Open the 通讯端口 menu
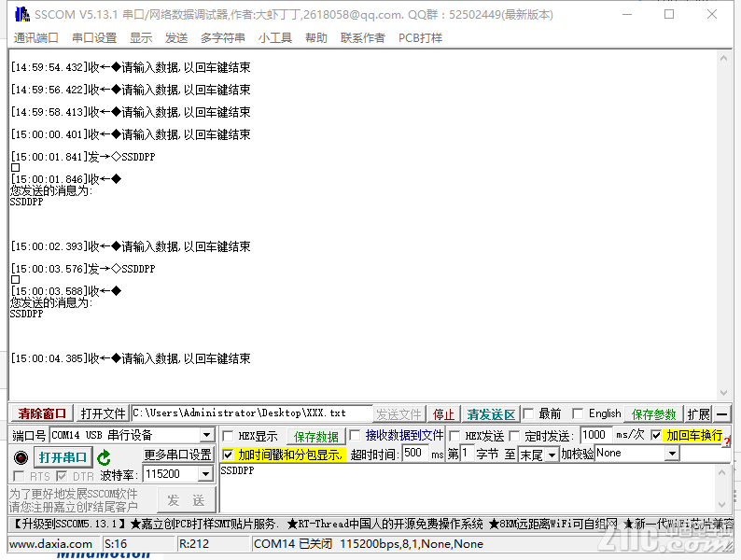Viewport: 741px width, 560px height. click(x=35, y=38)
